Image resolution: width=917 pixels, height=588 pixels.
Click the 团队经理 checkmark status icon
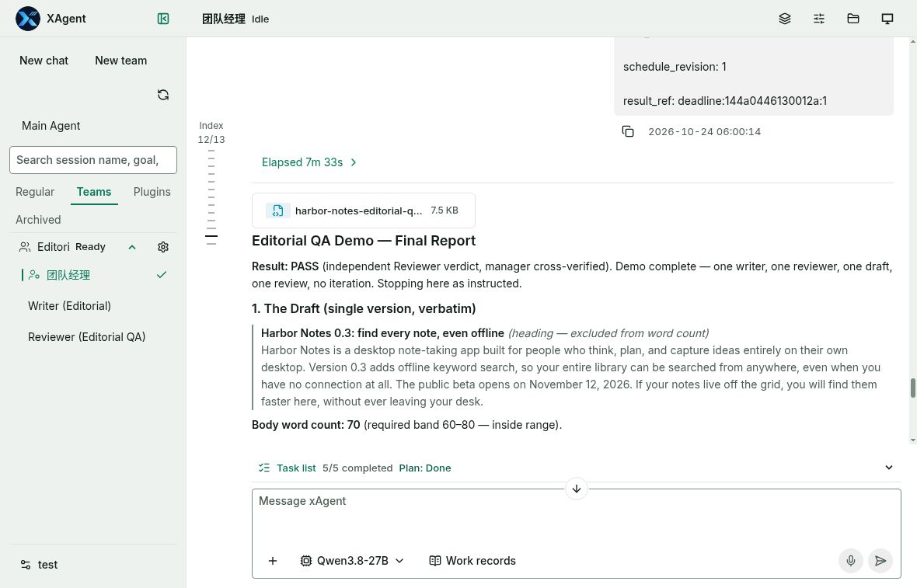(162, 275)
